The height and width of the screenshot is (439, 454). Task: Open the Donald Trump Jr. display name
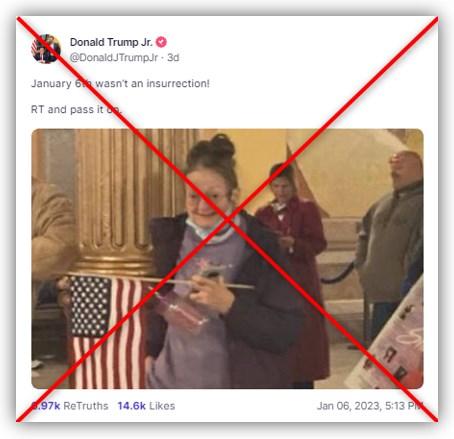pos(111,42)
